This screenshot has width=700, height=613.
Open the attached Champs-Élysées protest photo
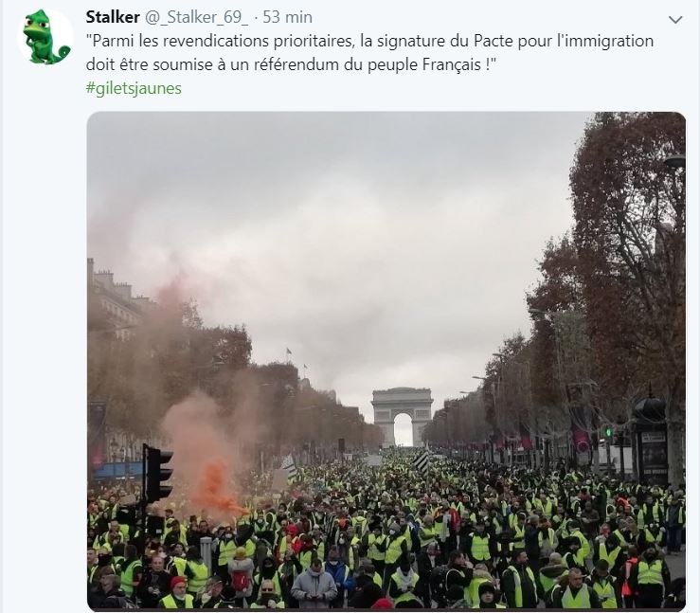(386, 361)
